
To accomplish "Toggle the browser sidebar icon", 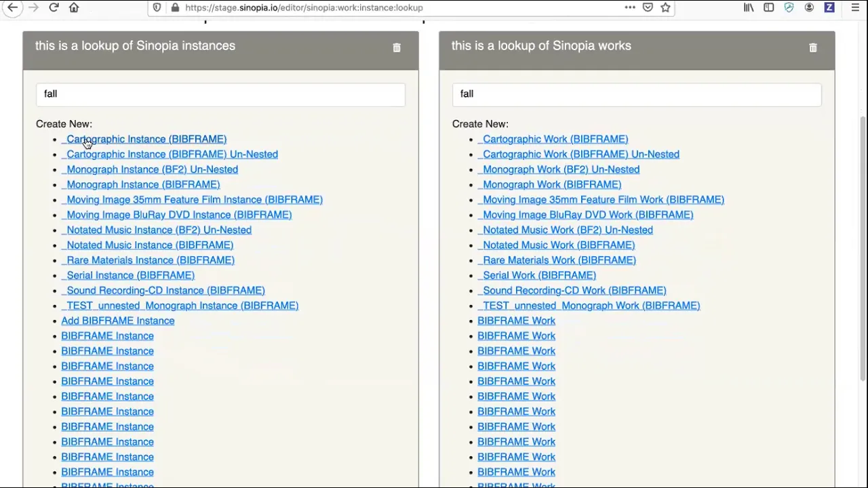I will [768, 7].
